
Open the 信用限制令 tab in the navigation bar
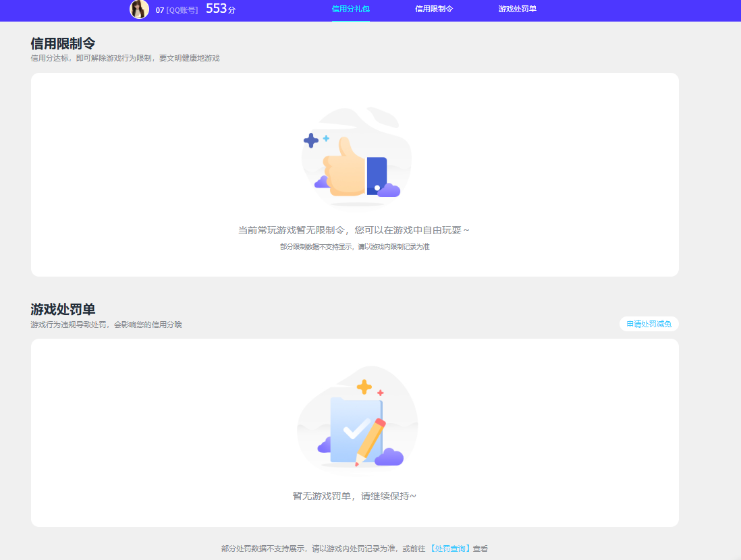pos(433,10)
